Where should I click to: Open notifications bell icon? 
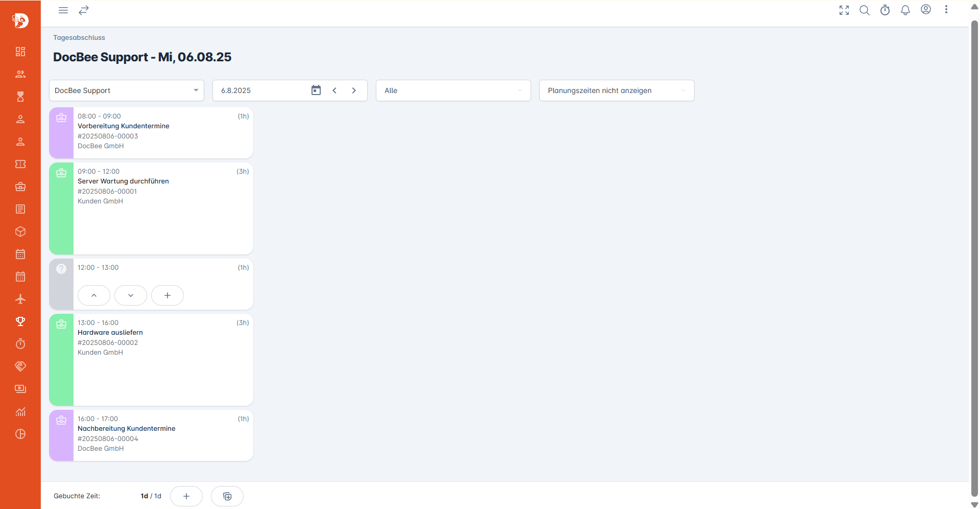pos(905,10)
